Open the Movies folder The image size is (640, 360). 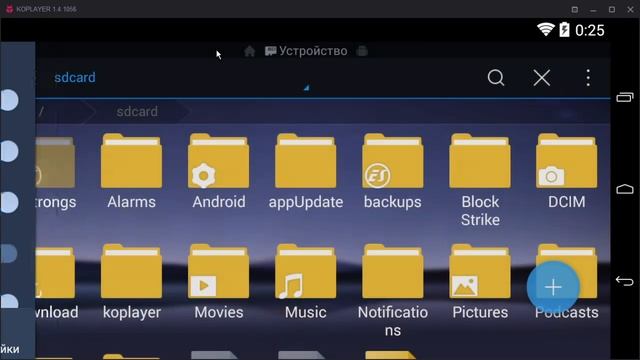point(219,282)
